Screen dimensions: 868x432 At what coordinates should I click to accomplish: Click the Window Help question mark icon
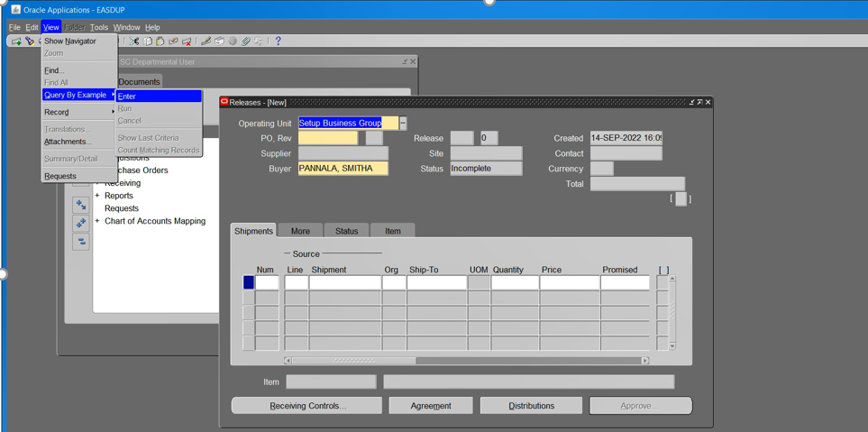278,41
